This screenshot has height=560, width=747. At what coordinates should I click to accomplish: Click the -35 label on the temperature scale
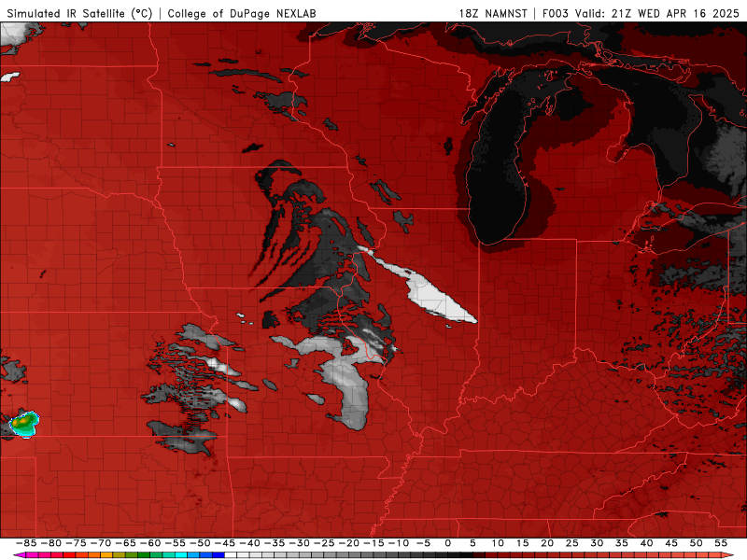click(275, 543)
